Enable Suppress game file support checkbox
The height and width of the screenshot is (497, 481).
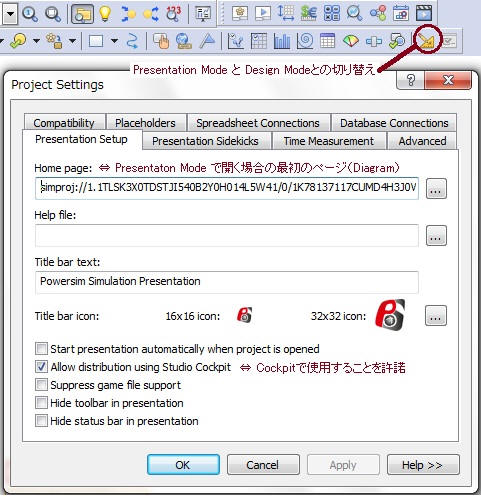click(41, 385)
